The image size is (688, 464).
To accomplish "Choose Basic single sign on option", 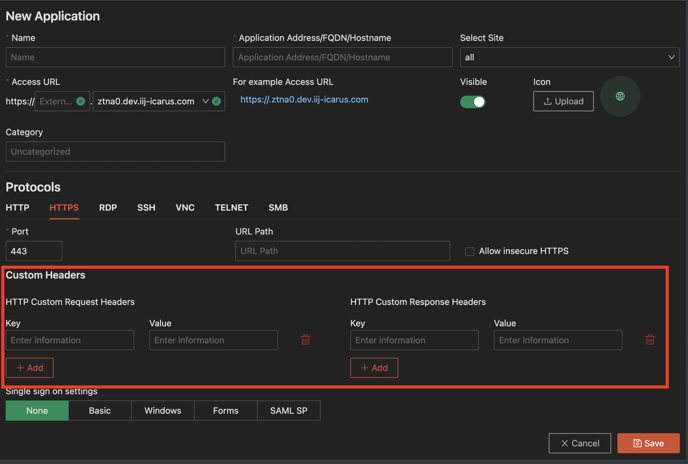I will pos(100,410).
